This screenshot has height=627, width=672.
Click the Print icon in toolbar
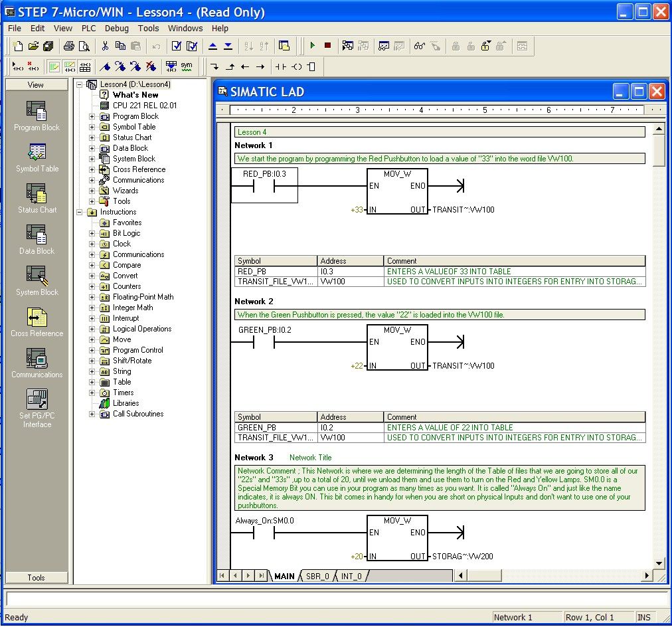(68, 46)
